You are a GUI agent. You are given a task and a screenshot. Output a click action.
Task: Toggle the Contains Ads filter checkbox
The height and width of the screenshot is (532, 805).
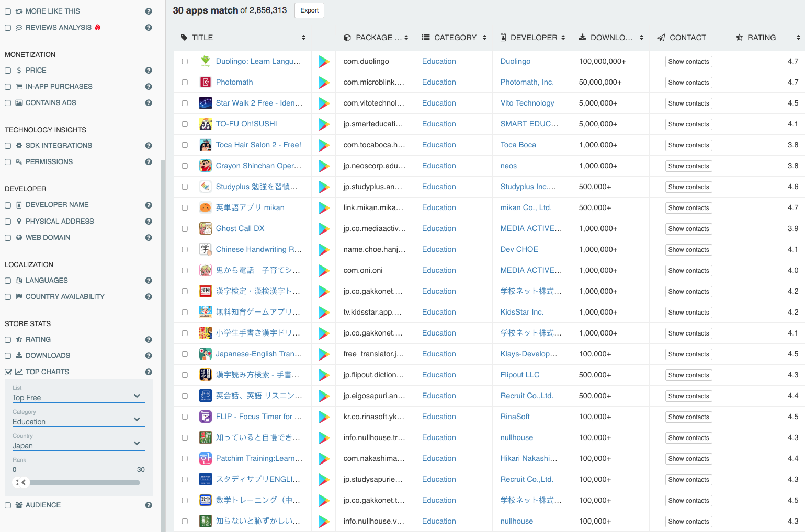coord(8,103)
